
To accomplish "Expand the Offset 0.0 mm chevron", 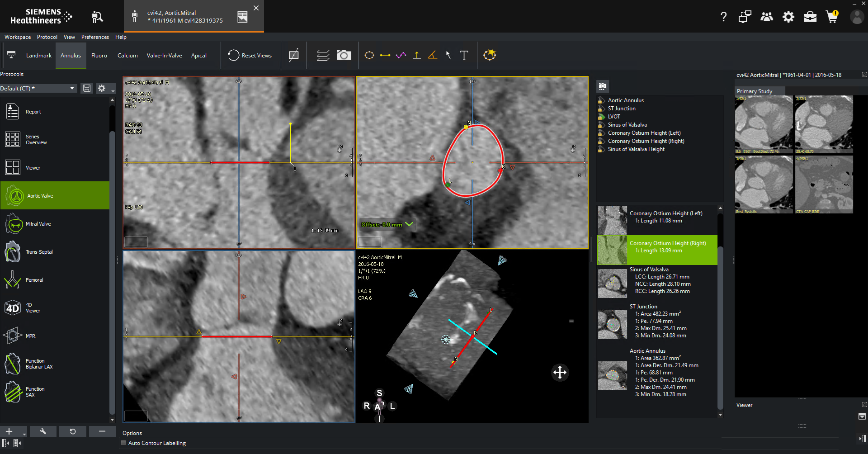I will click(x=410, y=224).
